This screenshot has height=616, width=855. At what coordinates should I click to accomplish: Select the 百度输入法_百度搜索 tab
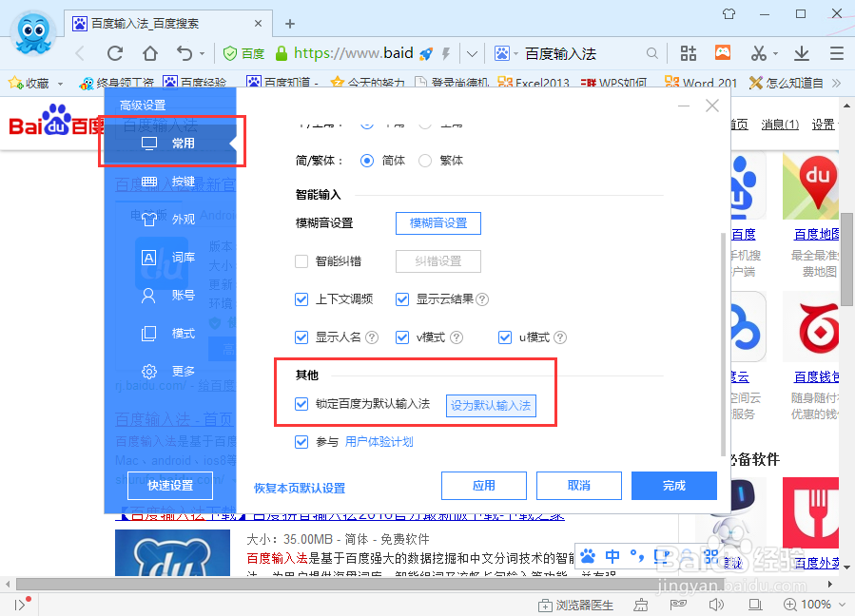(x=168, y=24)
